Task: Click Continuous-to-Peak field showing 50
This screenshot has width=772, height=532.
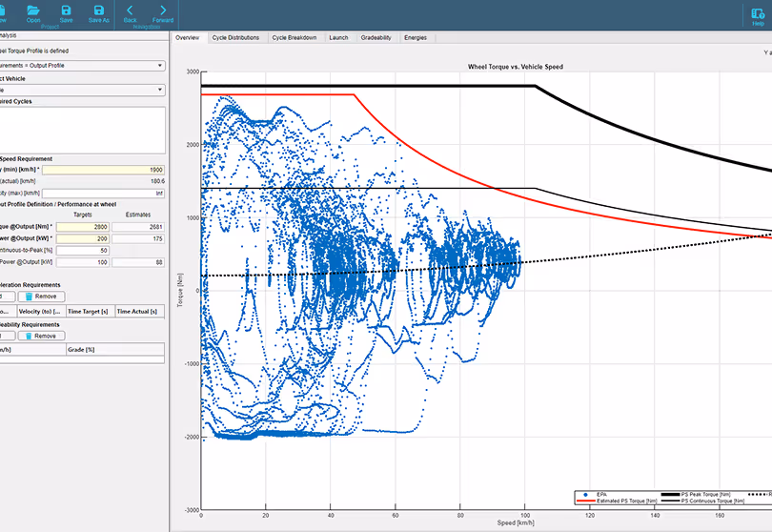Action: point(83,251)
